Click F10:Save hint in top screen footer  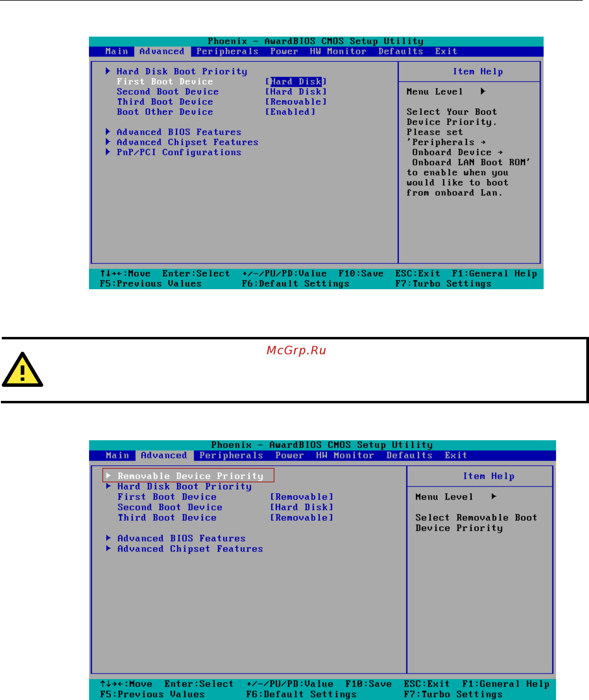(x=361, y=274)
